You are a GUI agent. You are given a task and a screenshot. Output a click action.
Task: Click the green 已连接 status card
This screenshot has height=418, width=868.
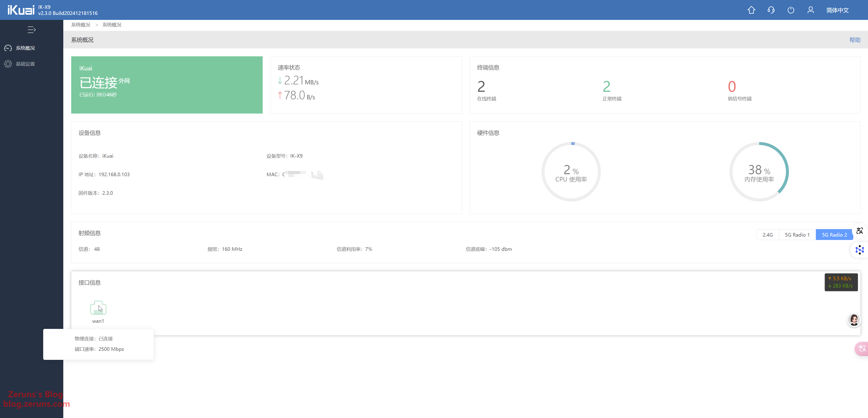click(166, 85)
